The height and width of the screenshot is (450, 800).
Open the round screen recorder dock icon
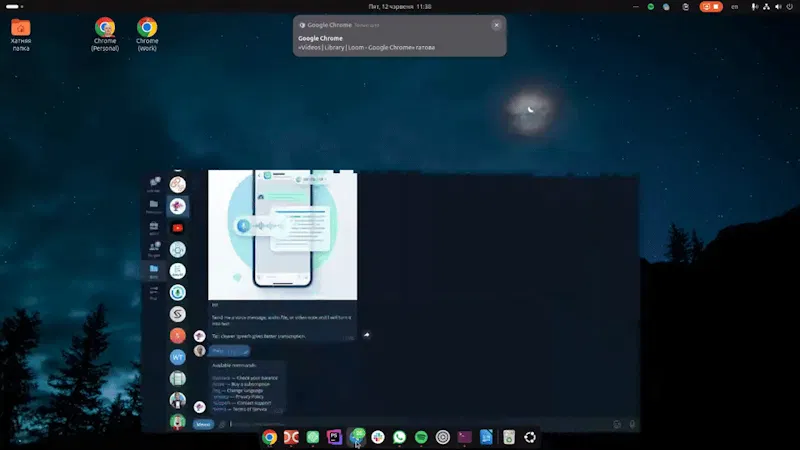(x=443, y=437)
